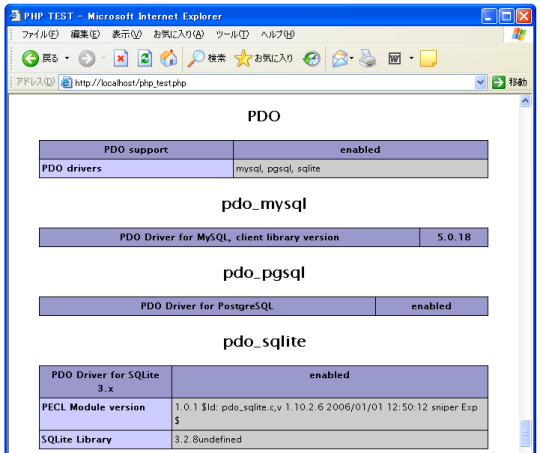Click 'PDO Driver for MySQL' cell

click(229, 237)
